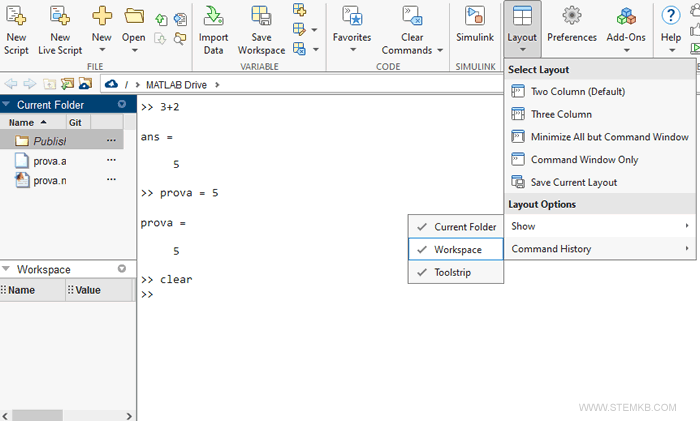700x421 pixels.
Task: Open Preferences gear icon
Action: tap(572, 15)
